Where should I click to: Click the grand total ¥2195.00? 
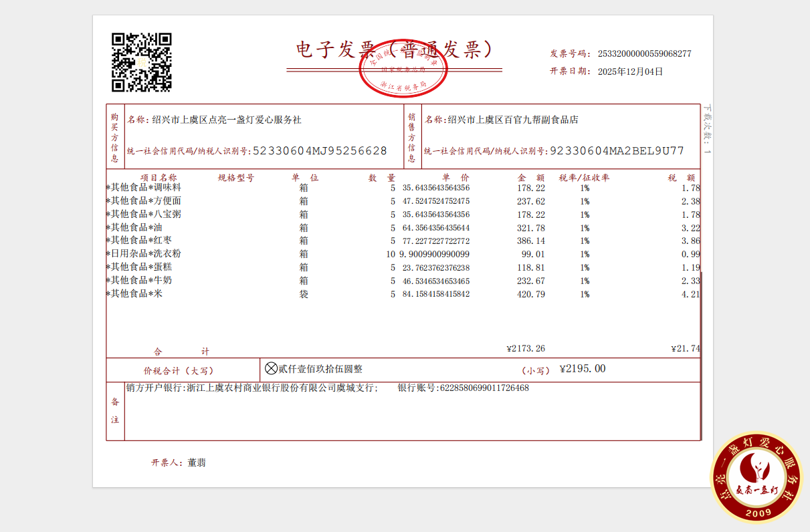pyautogui.click(x=582, y=369)
